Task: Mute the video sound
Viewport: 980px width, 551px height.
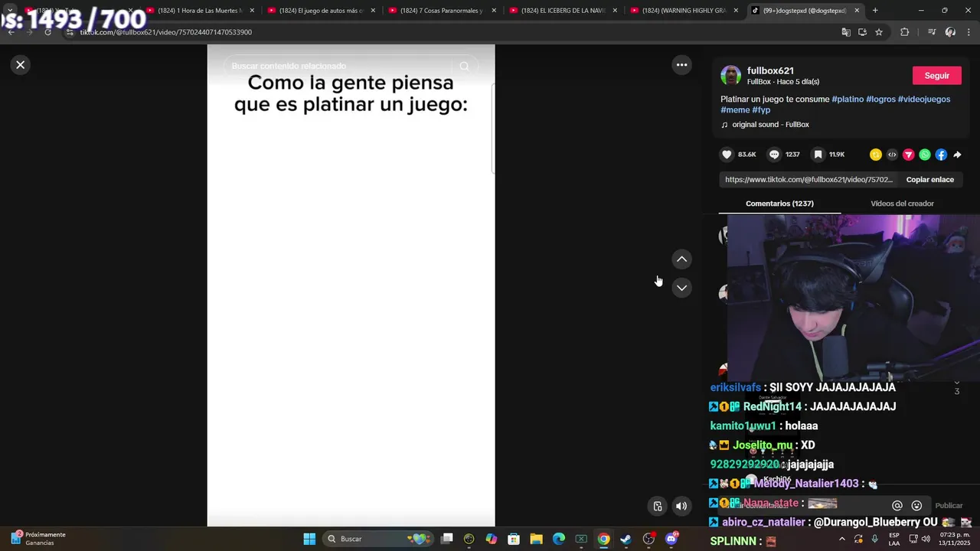Action: [681, 506]
